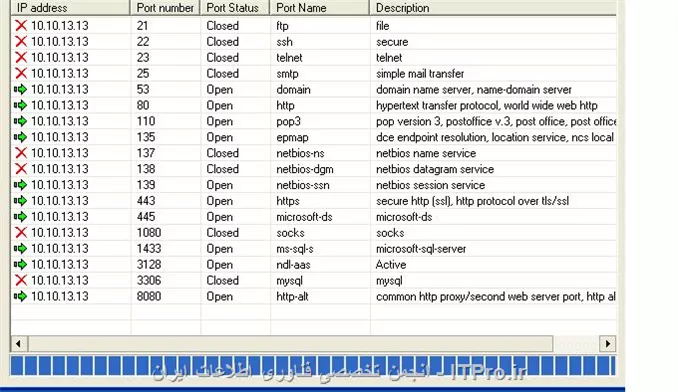This screenshot has height=392, width=678.
Task: Click port number 8080 cell
Action: point(149,296)
